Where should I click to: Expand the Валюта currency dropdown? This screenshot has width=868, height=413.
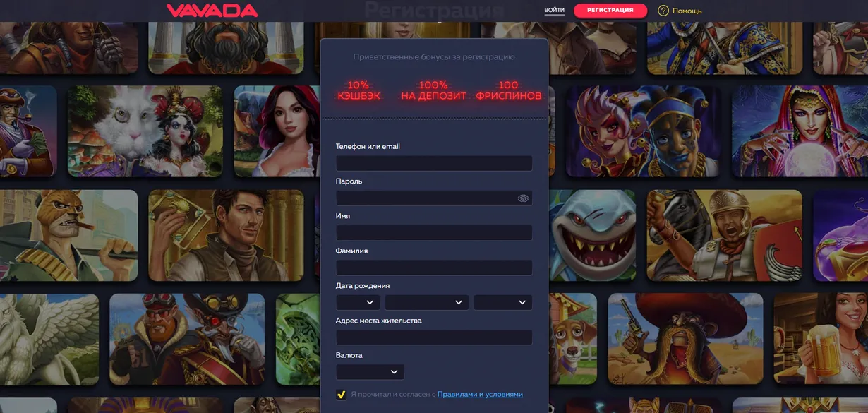(370, 372)
